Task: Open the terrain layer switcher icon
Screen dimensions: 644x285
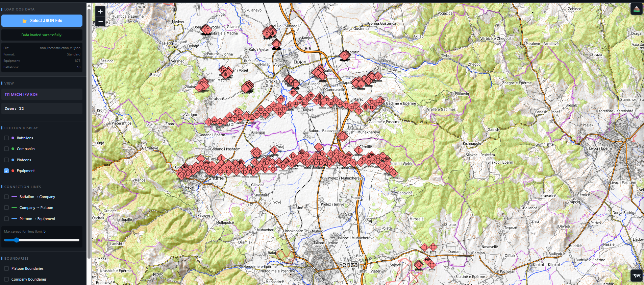Action: click(636, 9)
